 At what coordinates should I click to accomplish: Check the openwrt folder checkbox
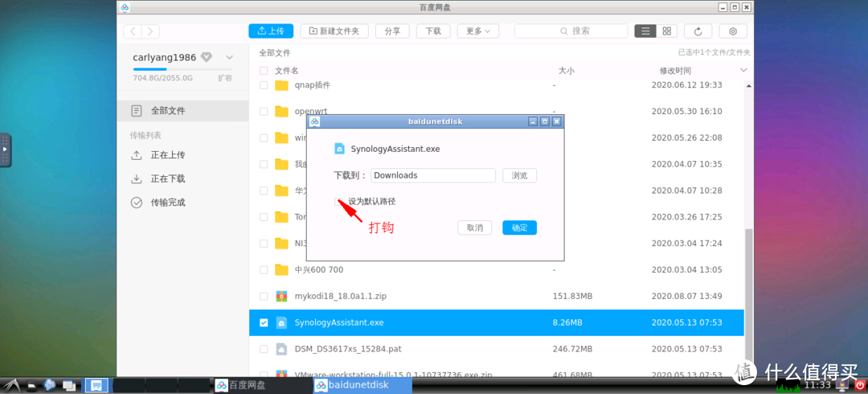(x=264, y=112)
